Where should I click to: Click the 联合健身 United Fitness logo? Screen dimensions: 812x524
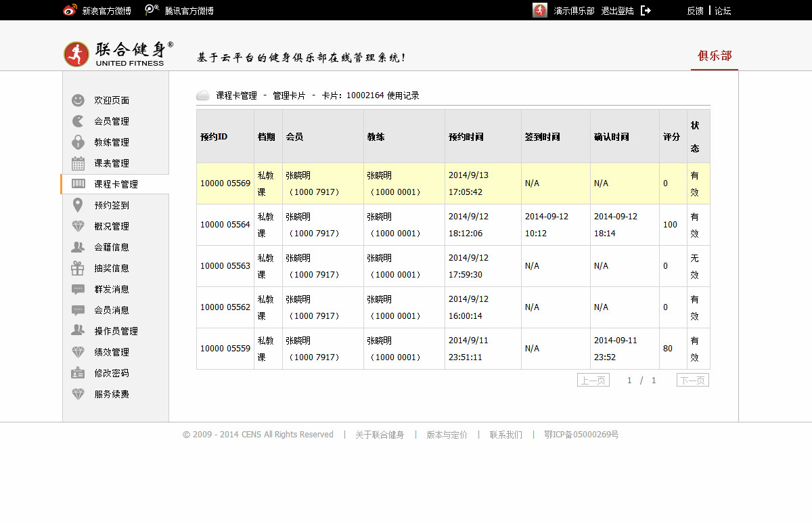(118, 54)
